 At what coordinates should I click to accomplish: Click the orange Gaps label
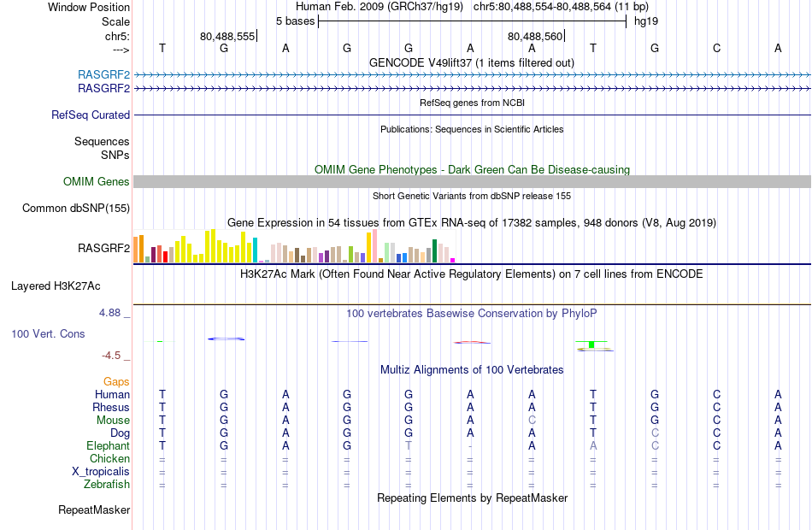pos(116,381)
